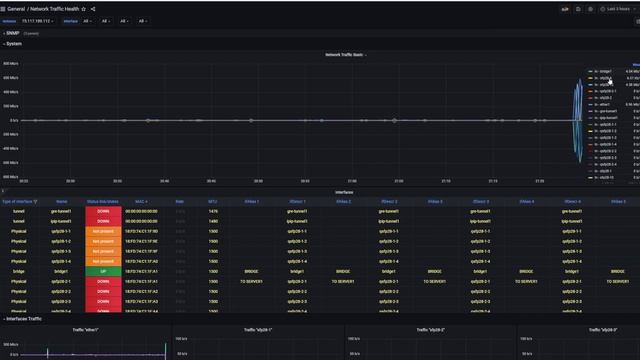This screenshot has height=360, width=640.
Task: Collapse the System row section
Action: click(x=13, y=44)
